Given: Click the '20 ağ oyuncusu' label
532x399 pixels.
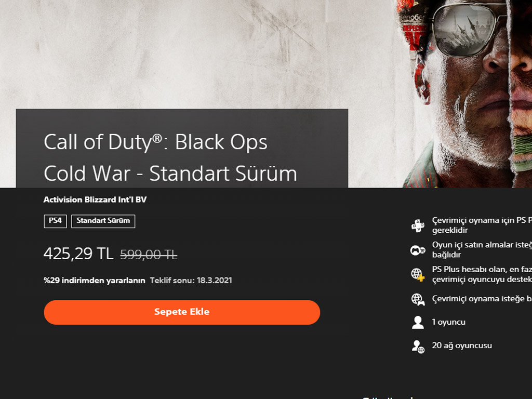Looking at the screenshot, I should click(x=462, y=345).
